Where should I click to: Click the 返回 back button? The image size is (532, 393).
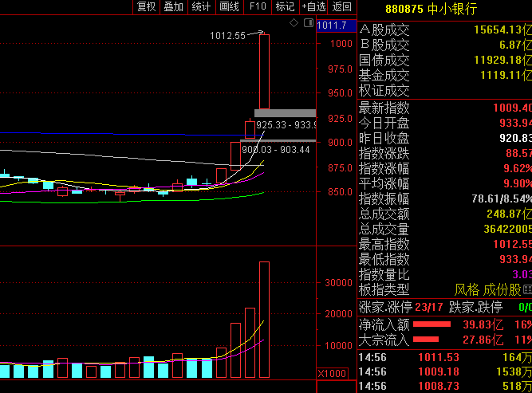342,7
